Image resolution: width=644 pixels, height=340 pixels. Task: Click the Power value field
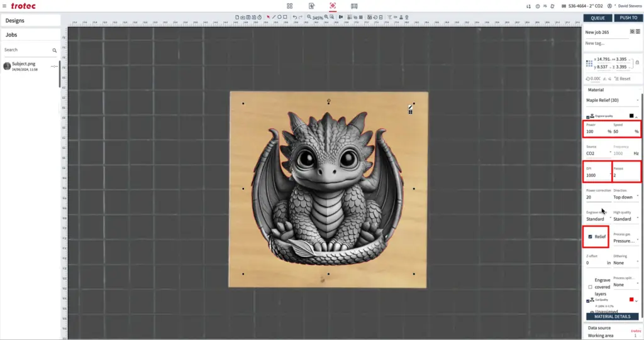(597, 131)
